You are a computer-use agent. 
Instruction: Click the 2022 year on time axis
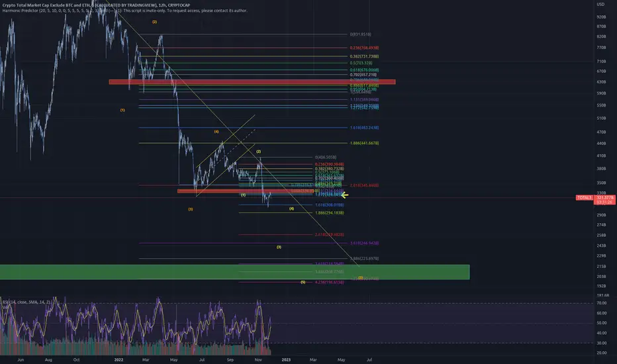click(119, 359)
